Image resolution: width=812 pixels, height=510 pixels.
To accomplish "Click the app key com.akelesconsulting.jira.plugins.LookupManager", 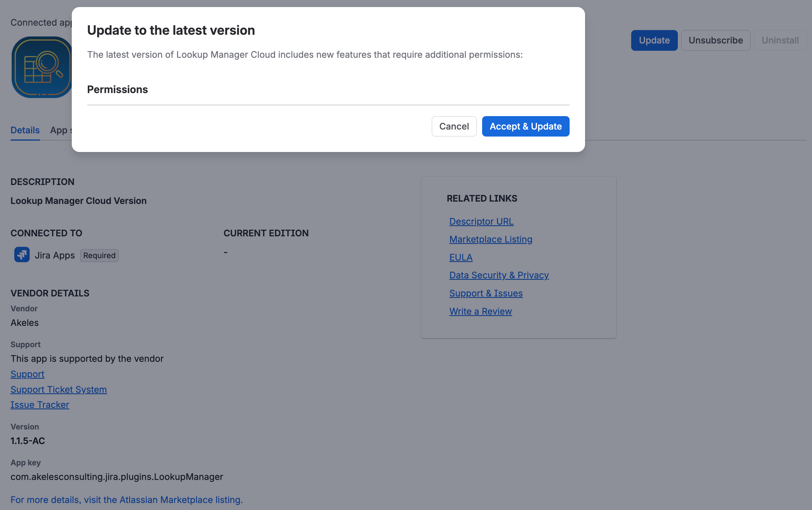I will [x=117, y=477].
